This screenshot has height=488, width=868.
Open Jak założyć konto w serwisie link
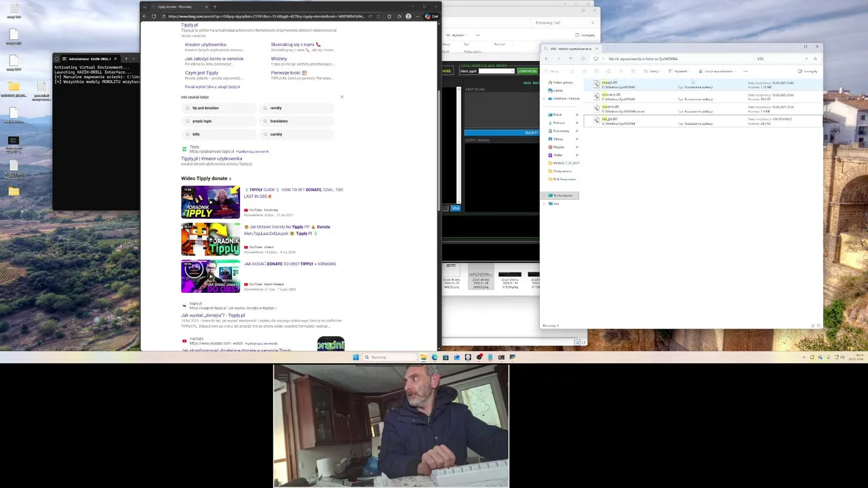214,59
